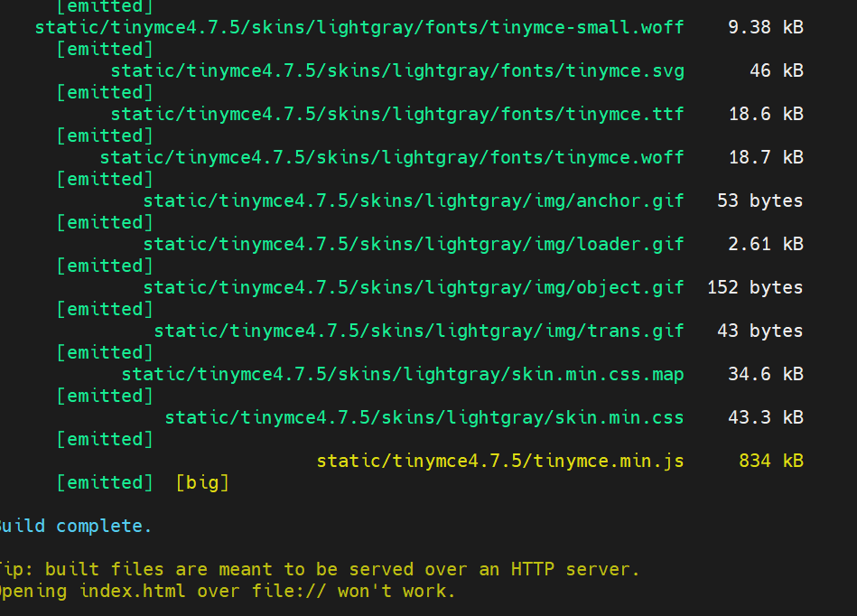
Task: Click the 'index.html over file://' line
Action: point(228,592)
